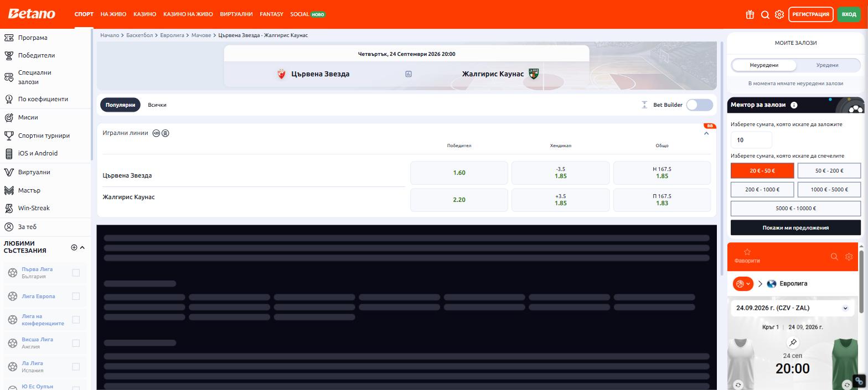
Task: Click the Мисии target icon in sidebar
Action: [x=9, y=117]
